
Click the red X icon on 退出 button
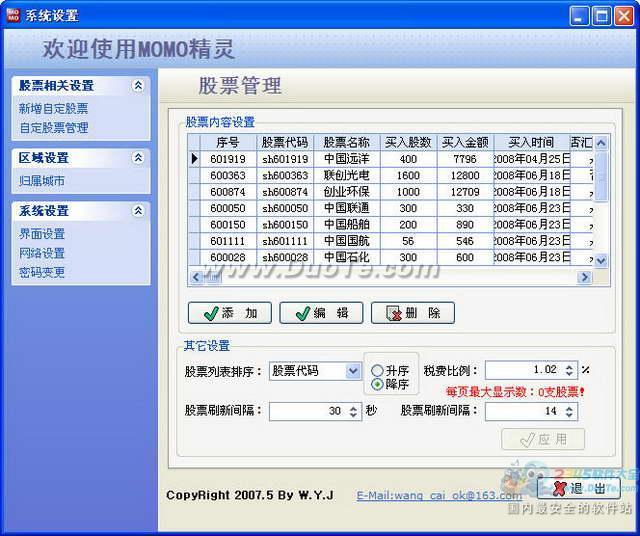click(x=561, y=488)
